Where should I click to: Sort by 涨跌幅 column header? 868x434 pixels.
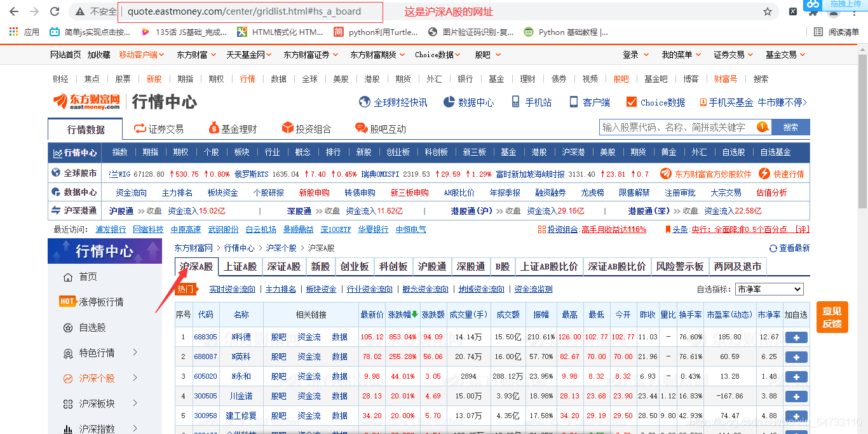pos(403,315)
